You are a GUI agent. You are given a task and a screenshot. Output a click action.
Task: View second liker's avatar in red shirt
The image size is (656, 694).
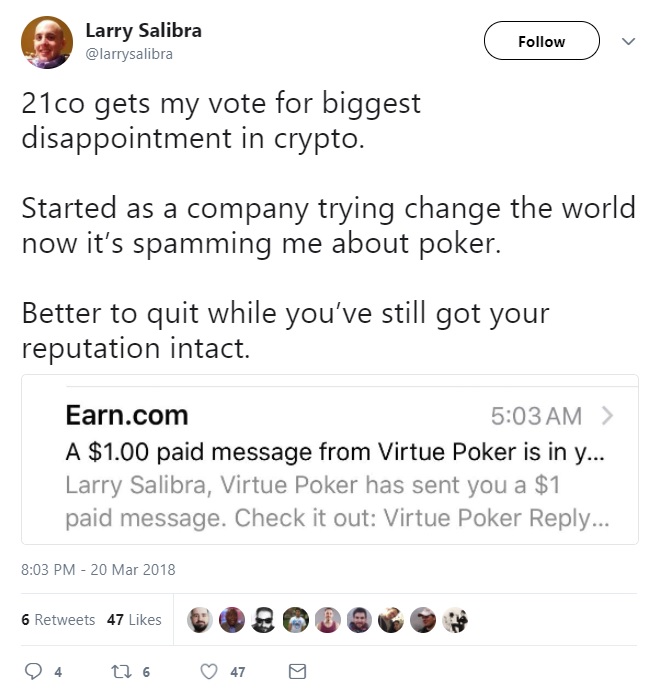click(x=232, y=620)
